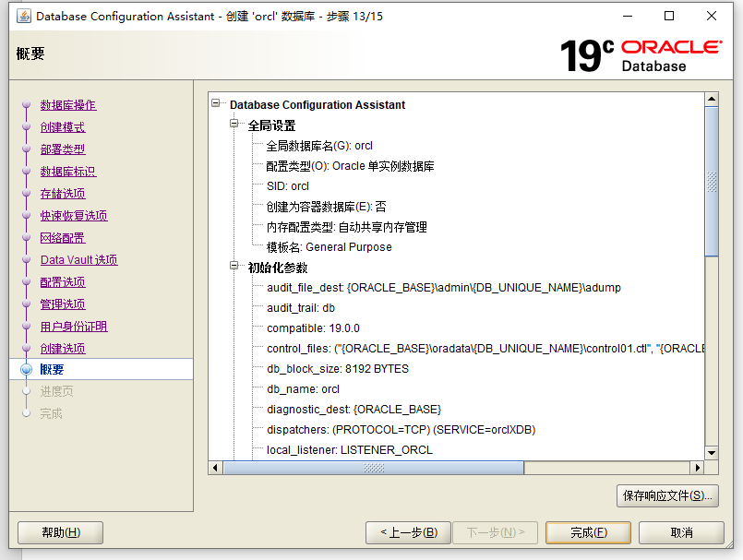This screenshot has height=560, width=743.
Task: Select the compatible: 19.0.0 row
Action: point(313,328)
